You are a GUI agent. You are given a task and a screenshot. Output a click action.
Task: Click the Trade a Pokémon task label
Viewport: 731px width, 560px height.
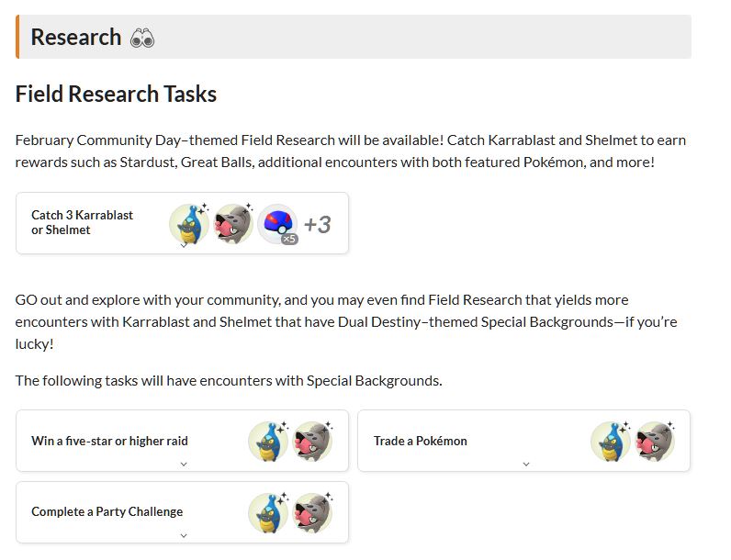pos(421,442)
